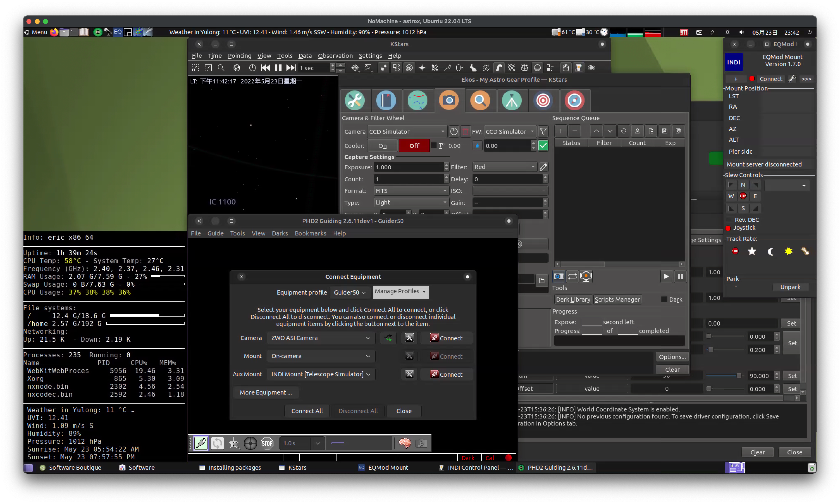Add job with sequence queue plus icon

tap(561, 131)
